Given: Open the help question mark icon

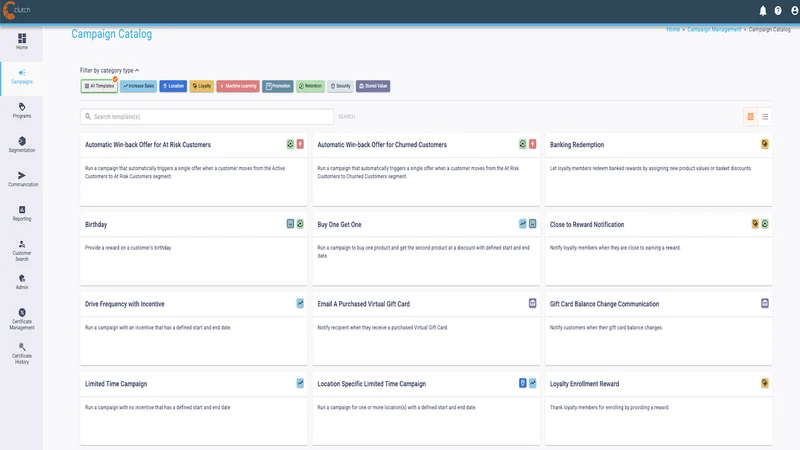Looking at the screenshot, I should 778,10.
